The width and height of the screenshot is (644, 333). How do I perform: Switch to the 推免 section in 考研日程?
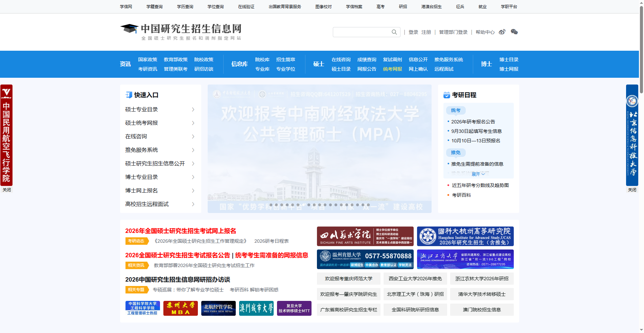click(456, 152)
